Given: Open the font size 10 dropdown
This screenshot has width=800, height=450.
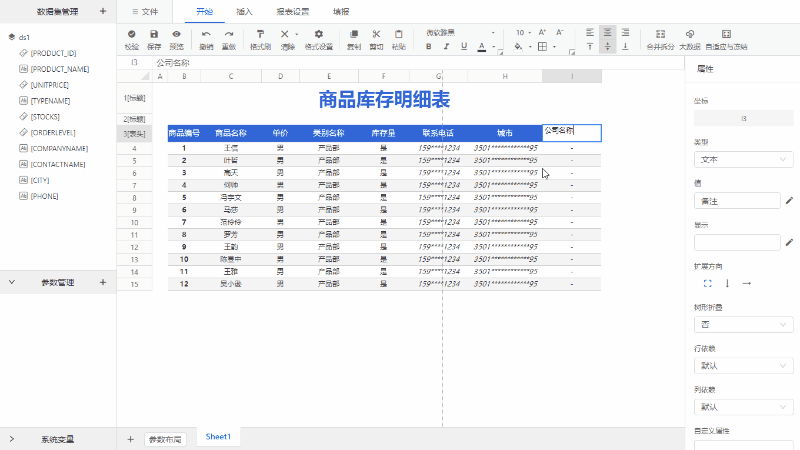Looking at the screenshot, I should pos(523,33).
